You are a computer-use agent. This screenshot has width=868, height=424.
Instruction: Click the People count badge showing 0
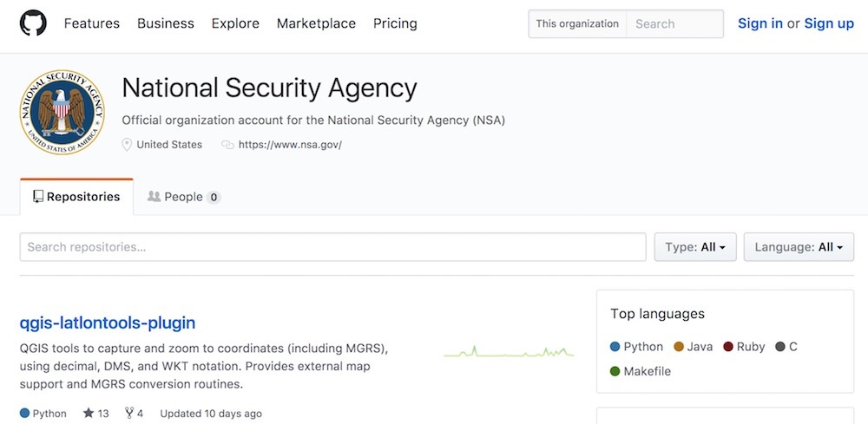click(214, 198)
